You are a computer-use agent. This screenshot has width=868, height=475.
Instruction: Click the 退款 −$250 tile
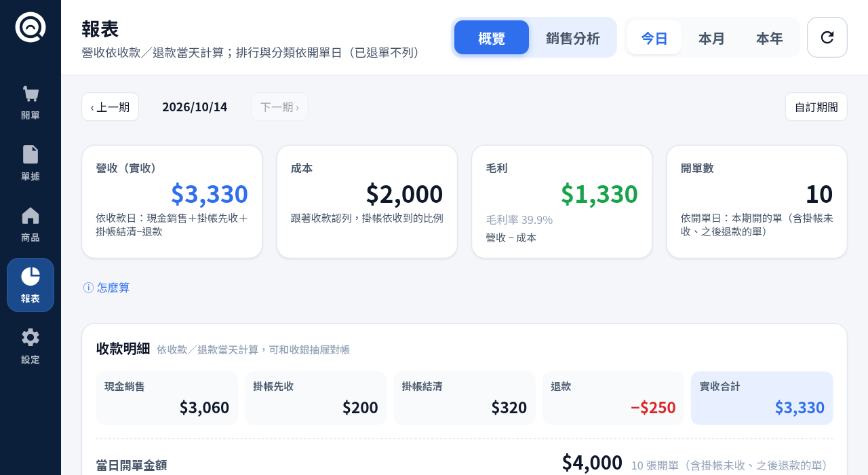(x=613, y=398)
